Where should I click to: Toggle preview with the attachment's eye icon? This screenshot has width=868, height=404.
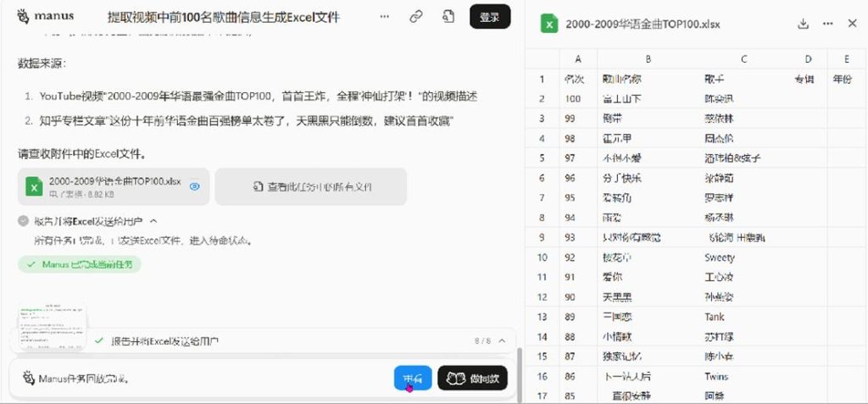(x=194, y=186)
